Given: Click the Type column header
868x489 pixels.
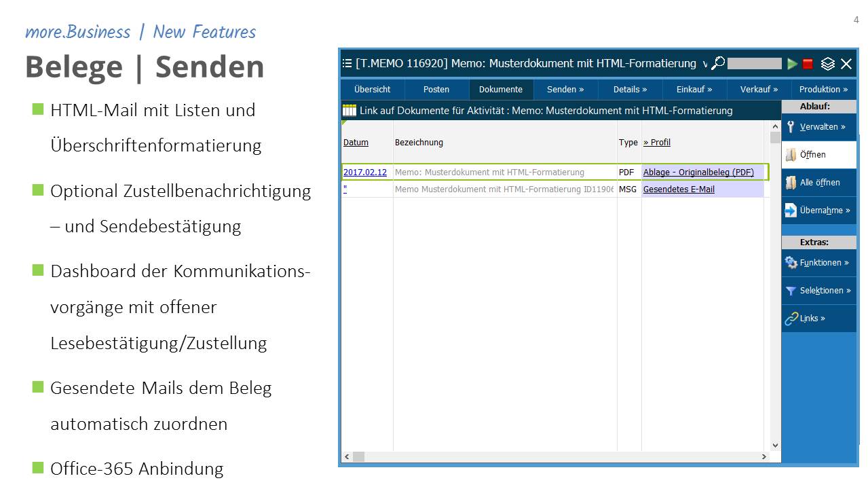Looking at the screenshot, I should click(x=628, y=143).
